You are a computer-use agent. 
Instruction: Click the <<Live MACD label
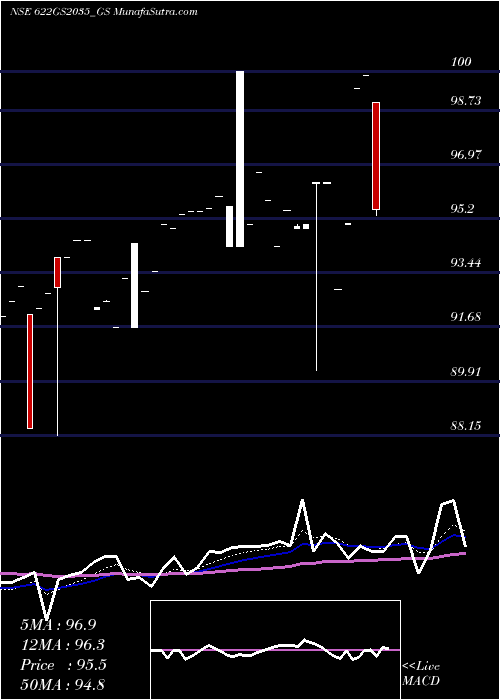pyautogui.click(x=421, y=674)
